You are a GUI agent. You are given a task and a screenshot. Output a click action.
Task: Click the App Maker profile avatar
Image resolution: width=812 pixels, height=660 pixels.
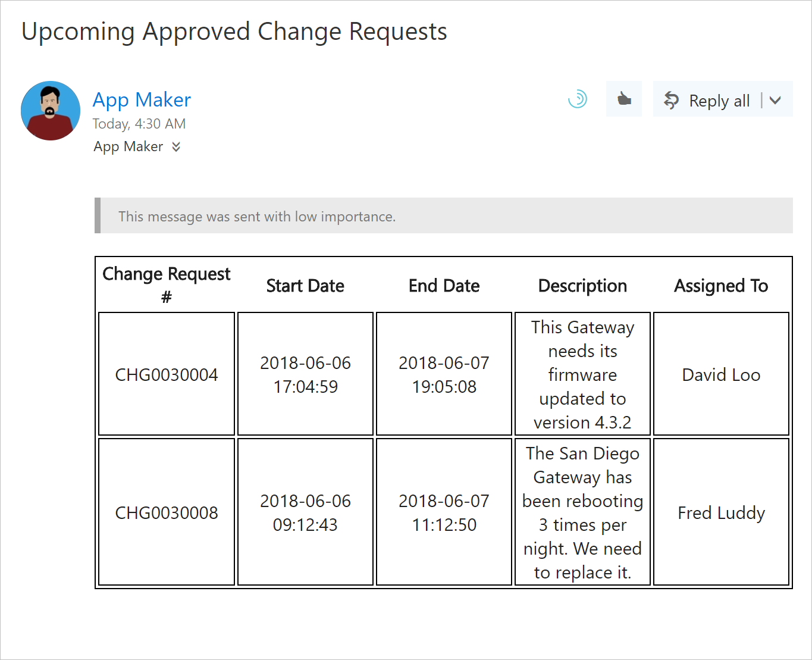click(x=51, y=111)
